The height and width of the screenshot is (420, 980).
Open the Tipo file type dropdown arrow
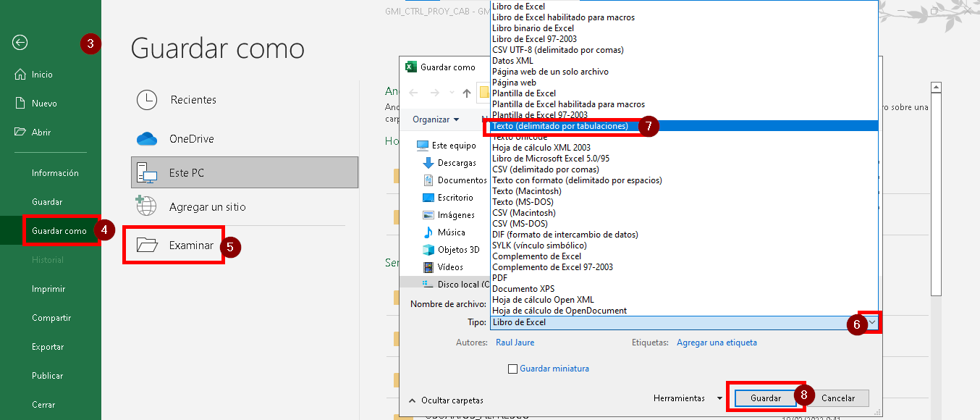pyautogui.click(x=874, y=322)
